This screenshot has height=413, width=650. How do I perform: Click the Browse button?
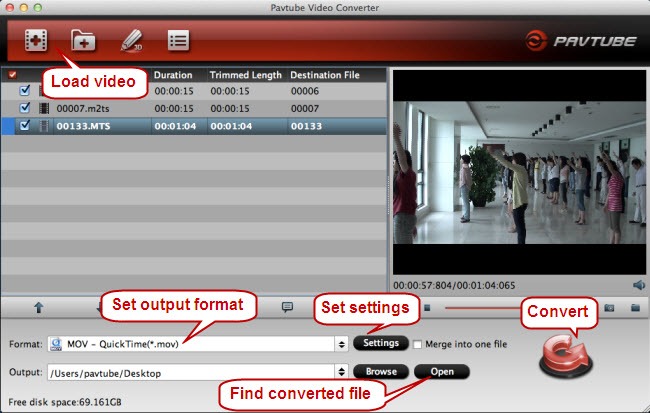pyautogui.click(x=381, y=372)
